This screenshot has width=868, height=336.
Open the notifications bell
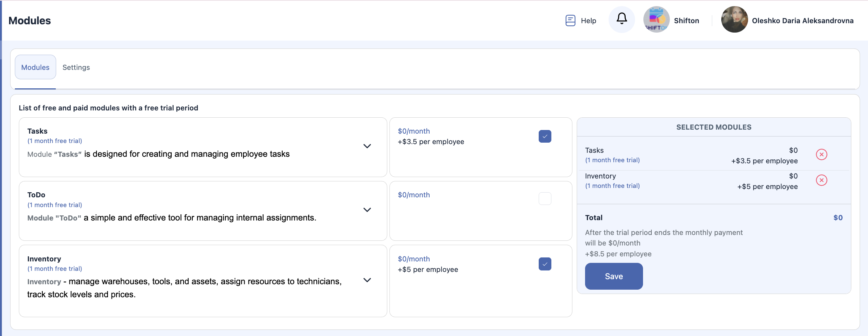622,19
